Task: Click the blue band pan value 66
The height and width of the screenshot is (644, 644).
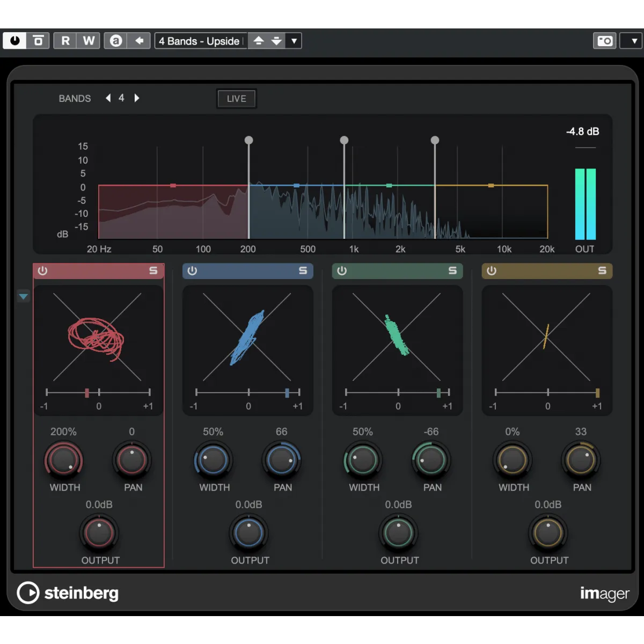Action: point(282,431)
